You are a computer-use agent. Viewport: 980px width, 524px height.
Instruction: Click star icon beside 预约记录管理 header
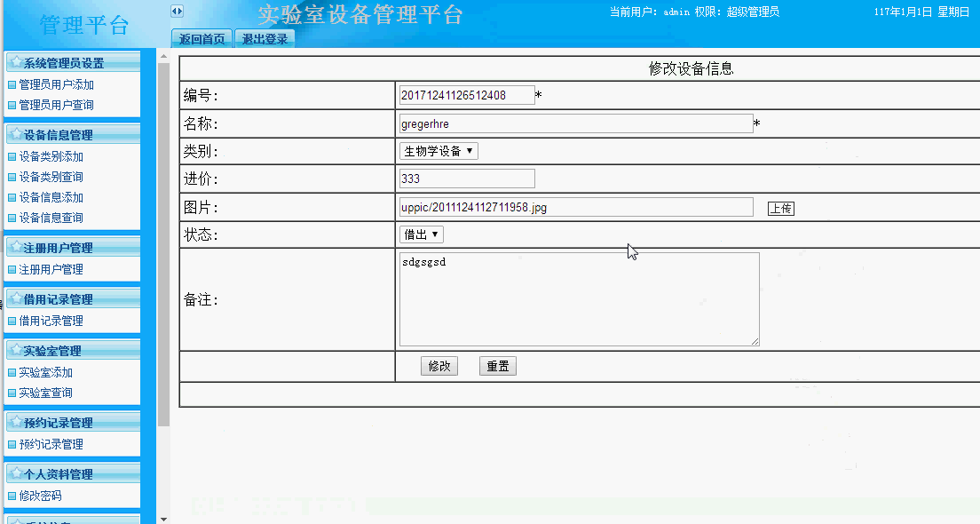coord(16,422)
